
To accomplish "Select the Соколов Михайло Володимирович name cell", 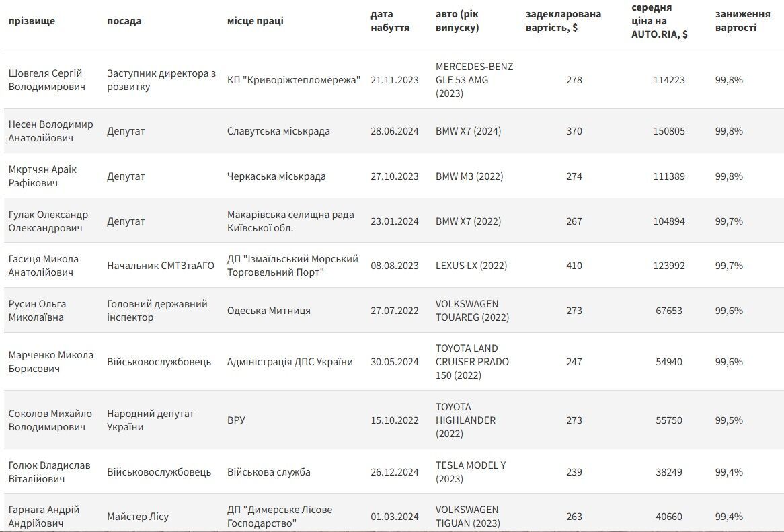I will (x=50, y=420).
